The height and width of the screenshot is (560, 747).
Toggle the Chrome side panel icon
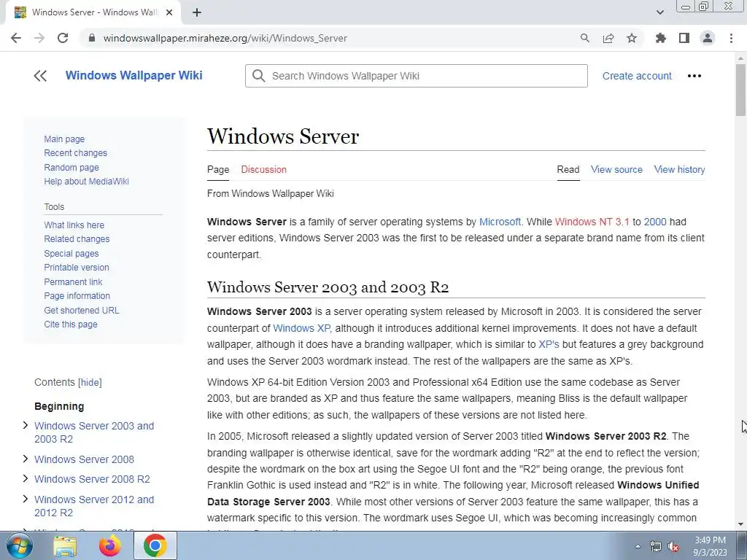pos(684,38)
